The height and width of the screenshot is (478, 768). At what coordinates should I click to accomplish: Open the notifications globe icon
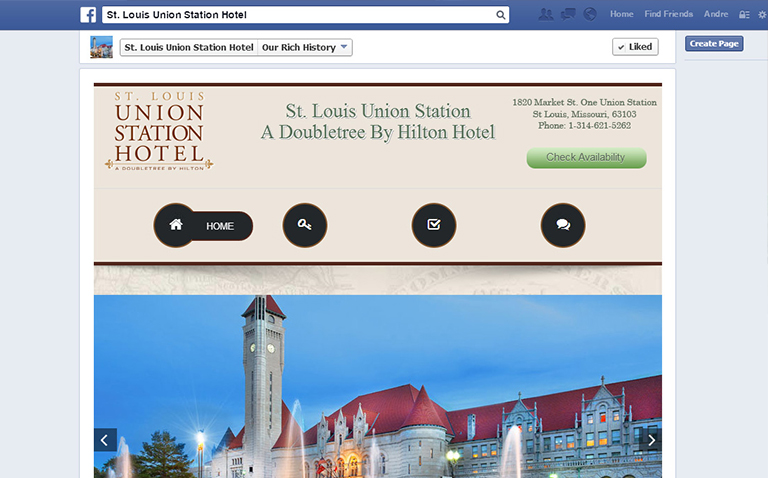coord(590,14)
